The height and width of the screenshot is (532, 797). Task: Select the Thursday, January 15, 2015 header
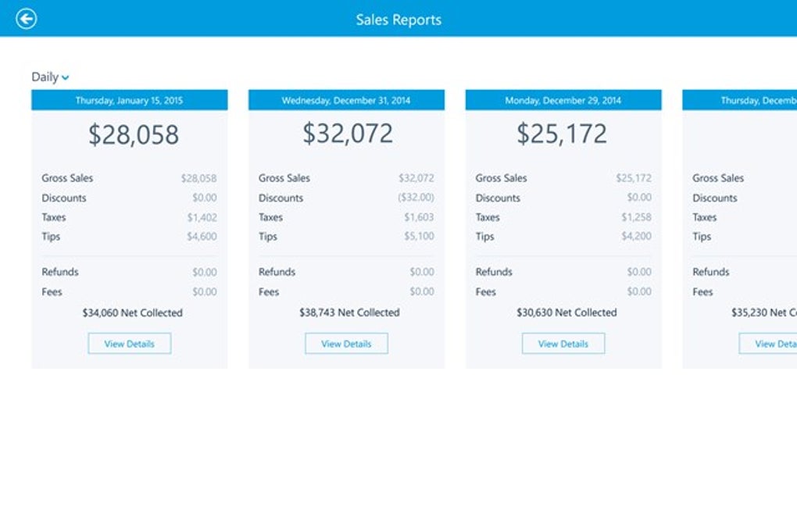coord(129,100)
